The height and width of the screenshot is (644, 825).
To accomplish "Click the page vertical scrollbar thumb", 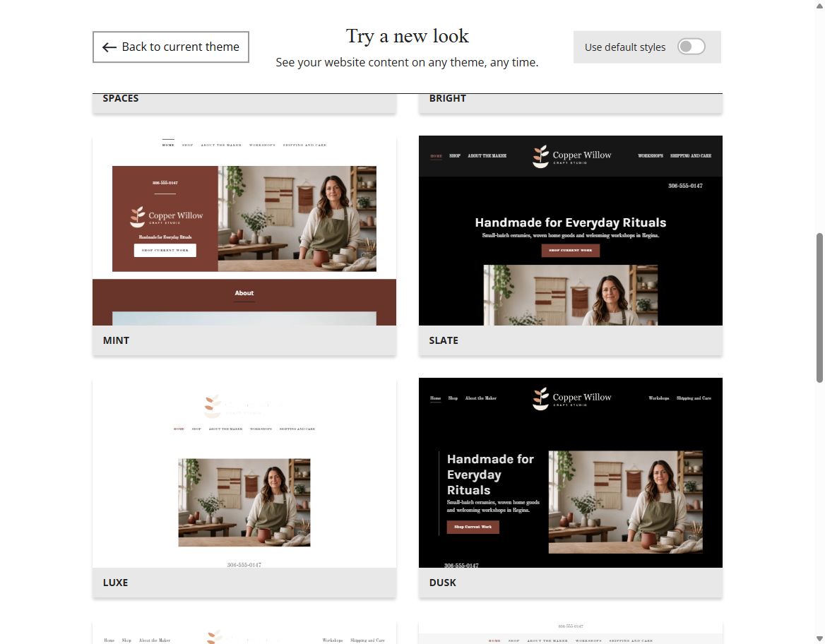I will (x=820, y=308).
